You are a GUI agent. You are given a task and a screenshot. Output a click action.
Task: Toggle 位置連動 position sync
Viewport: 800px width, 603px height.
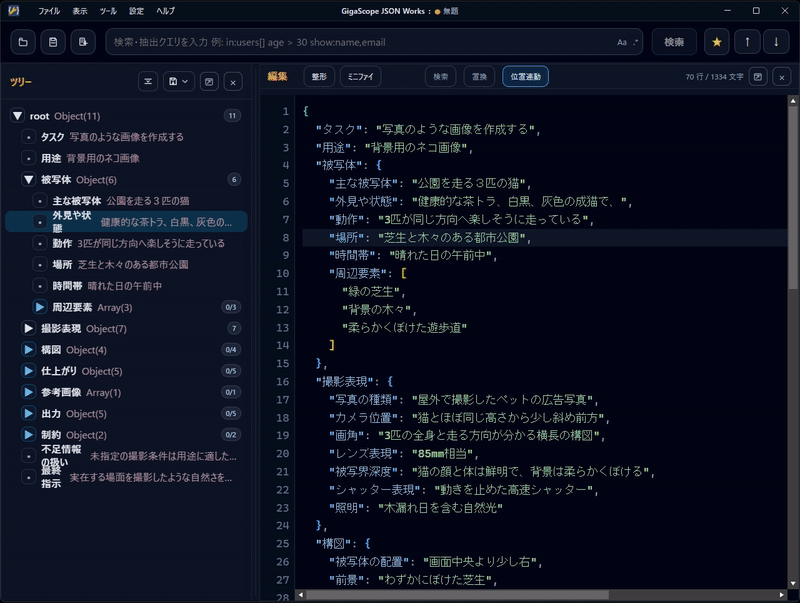click(526, 77)
